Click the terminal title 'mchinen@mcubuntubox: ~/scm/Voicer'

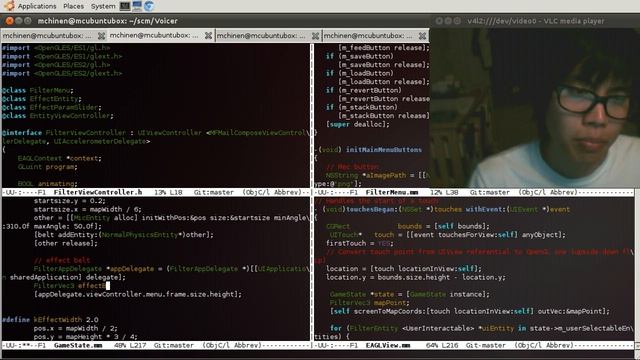[x=108, y=21]
